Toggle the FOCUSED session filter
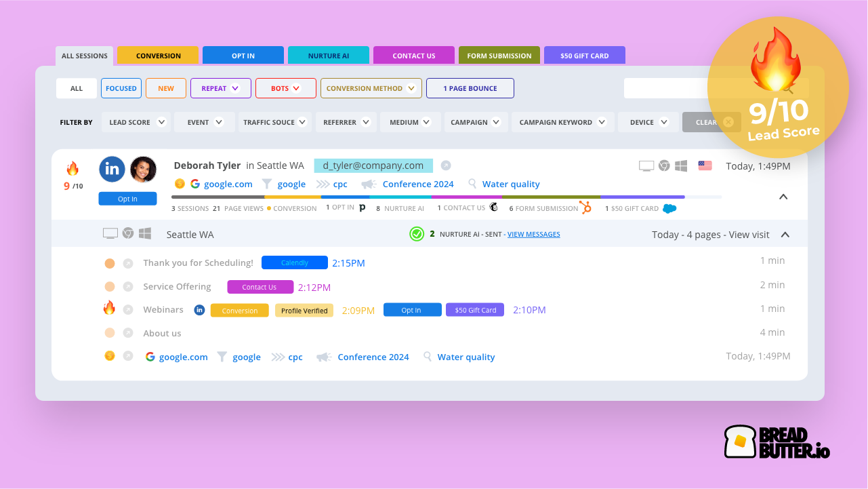868x489 pixels. click(x=121, y=88)
